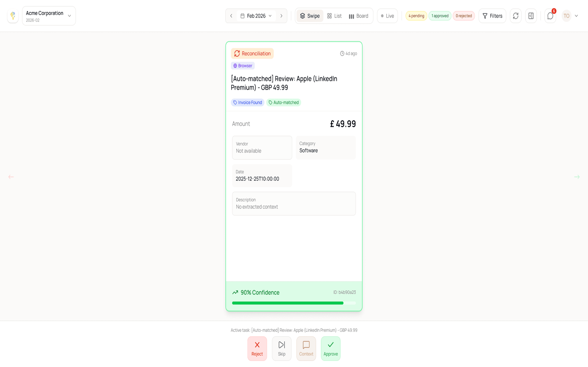
Task: Switch to the List view tab
Action: click(334, 16)
